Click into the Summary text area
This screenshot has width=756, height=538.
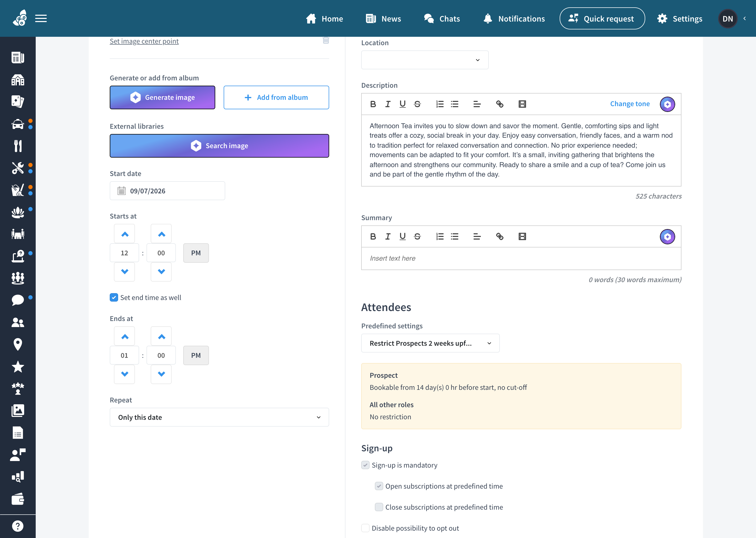(x=521, y=258)
